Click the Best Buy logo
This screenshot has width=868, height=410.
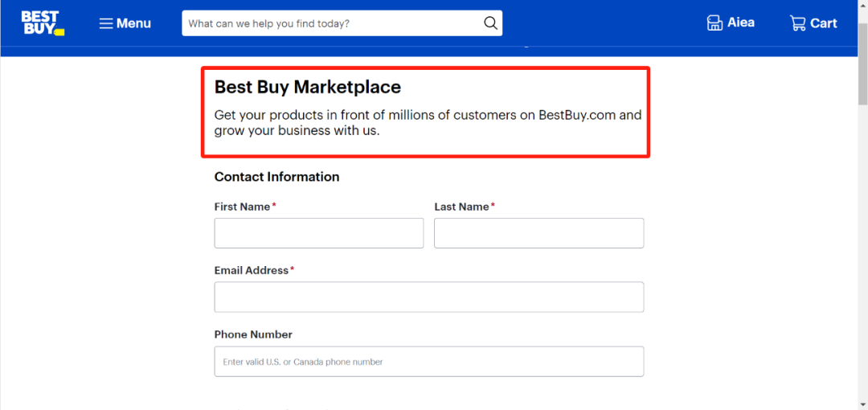[43, 23]
